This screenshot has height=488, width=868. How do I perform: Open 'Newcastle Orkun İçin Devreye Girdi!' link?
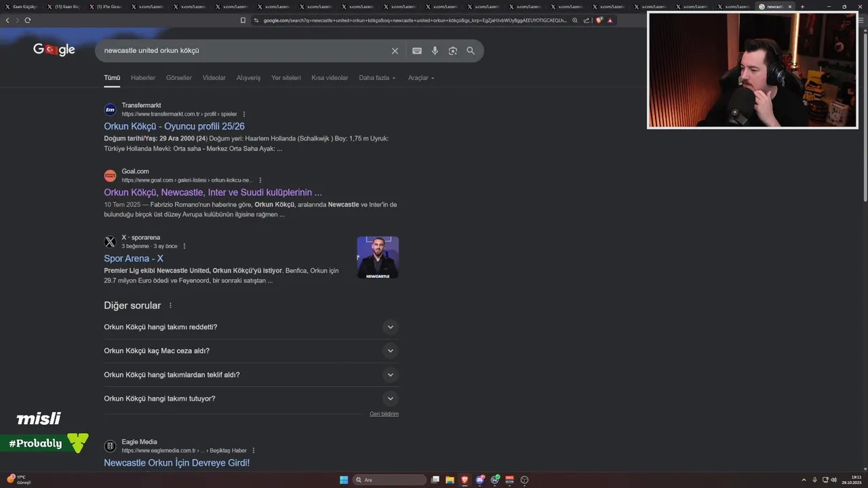pos(177,463)
